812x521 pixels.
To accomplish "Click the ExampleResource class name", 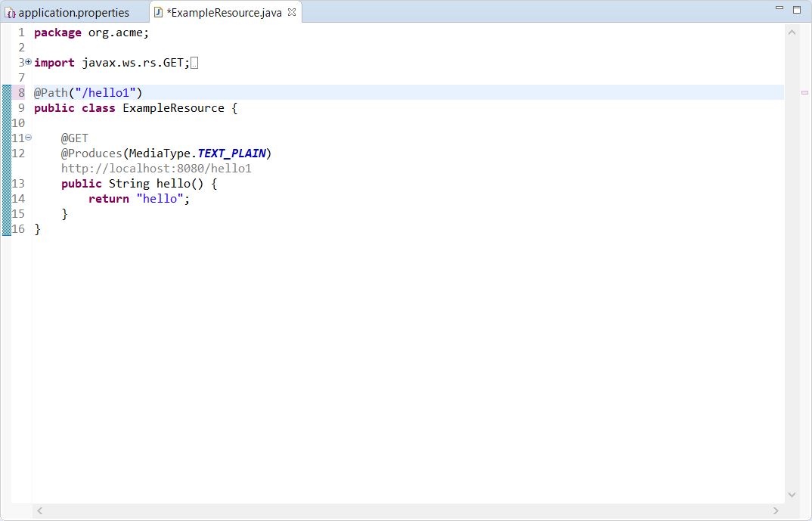I will [173, 108].
